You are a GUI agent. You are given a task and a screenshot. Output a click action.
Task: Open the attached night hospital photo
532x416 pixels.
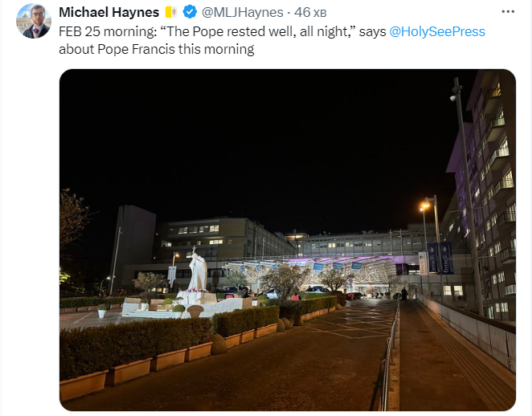coord(288,240)
